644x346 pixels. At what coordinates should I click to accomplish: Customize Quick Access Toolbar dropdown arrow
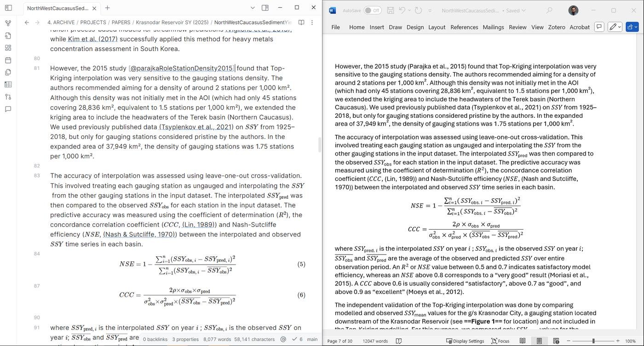click(430, 11)
